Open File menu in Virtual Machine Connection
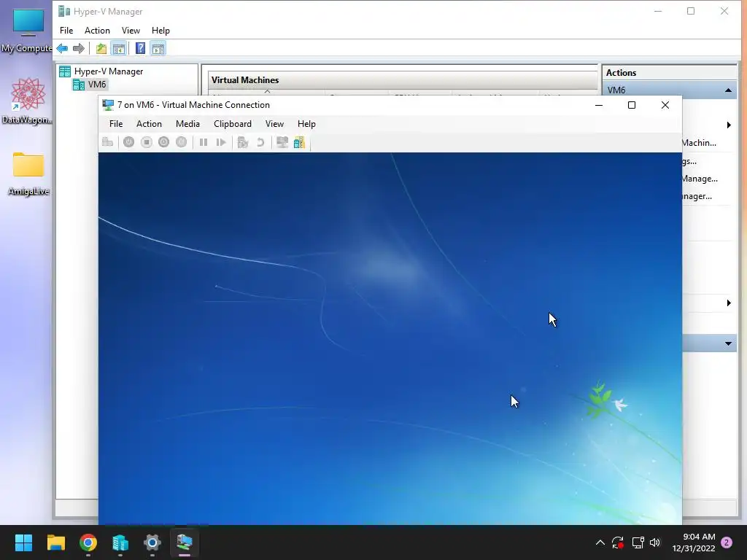The image size is (747, 560). point(116,124)
